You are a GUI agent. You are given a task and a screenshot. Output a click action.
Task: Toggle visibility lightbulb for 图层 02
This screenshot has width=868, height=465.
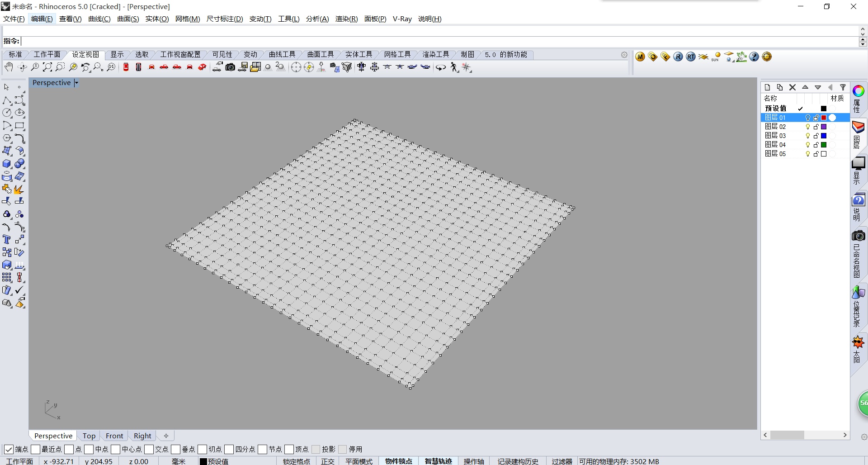[x=808, y=127]
